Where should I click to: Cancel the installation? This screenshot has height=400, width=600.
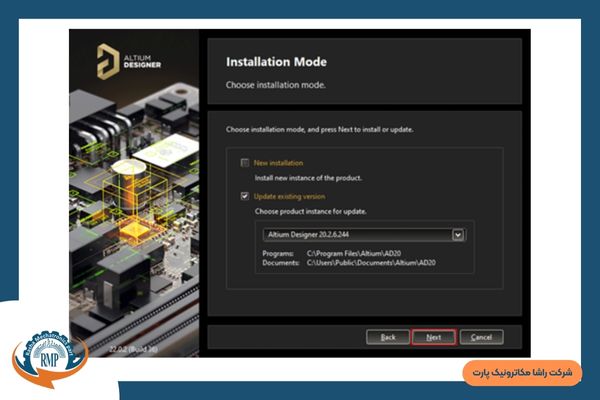pyautogui.click(x=481, y=337)
